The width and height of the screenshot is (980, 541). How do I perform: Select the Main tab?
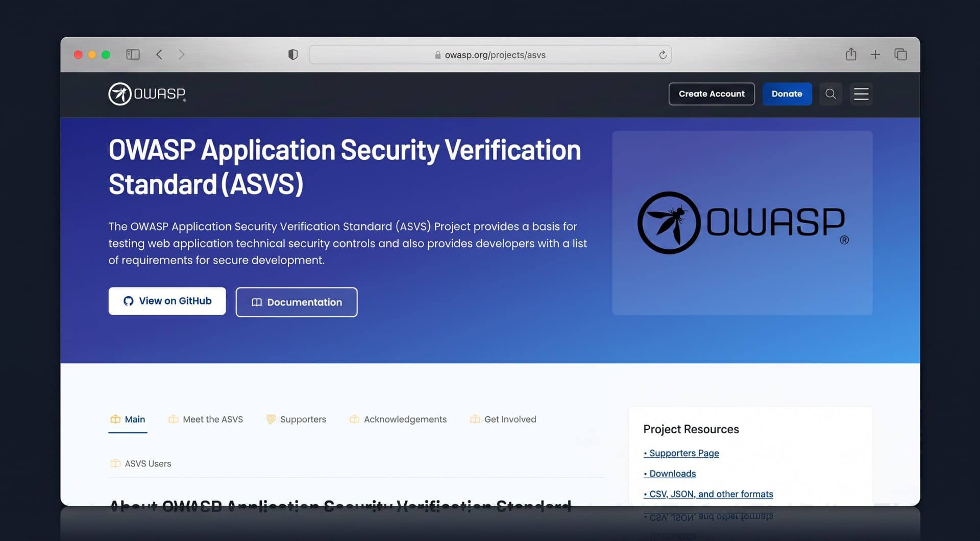click(x=128, y=419)
